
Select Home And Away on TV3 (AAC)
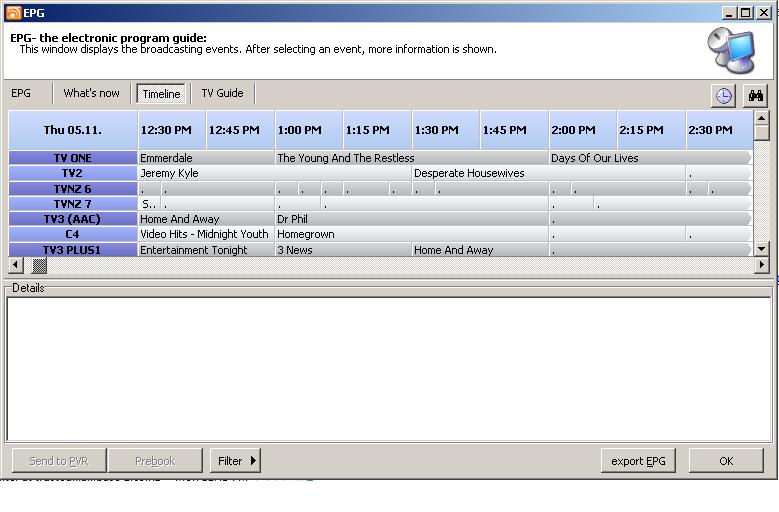pyautogui.click(x=206, y=219)
